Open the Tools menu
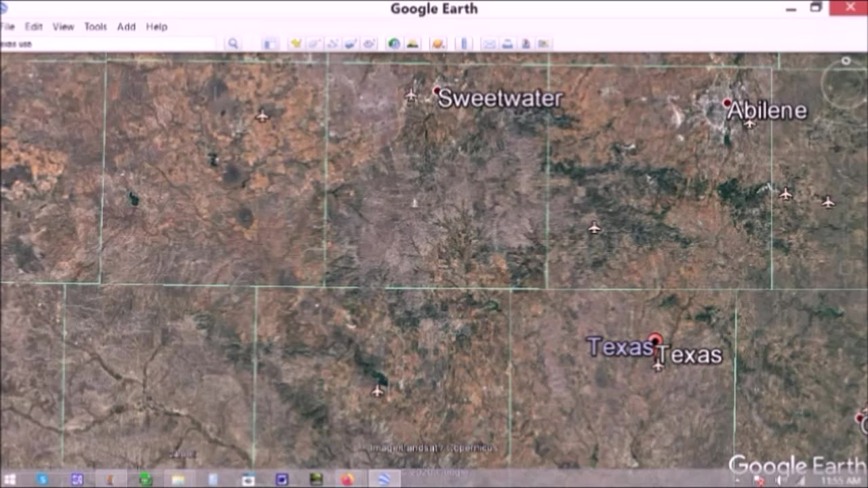The image size is (868, 488). click(x=96, y=26)
